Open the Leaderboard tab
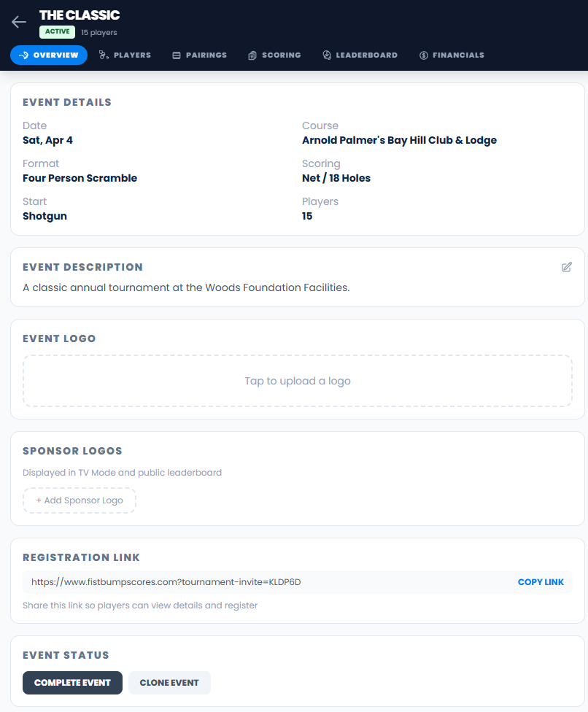The image size is (588, 712). click(360, 55)
